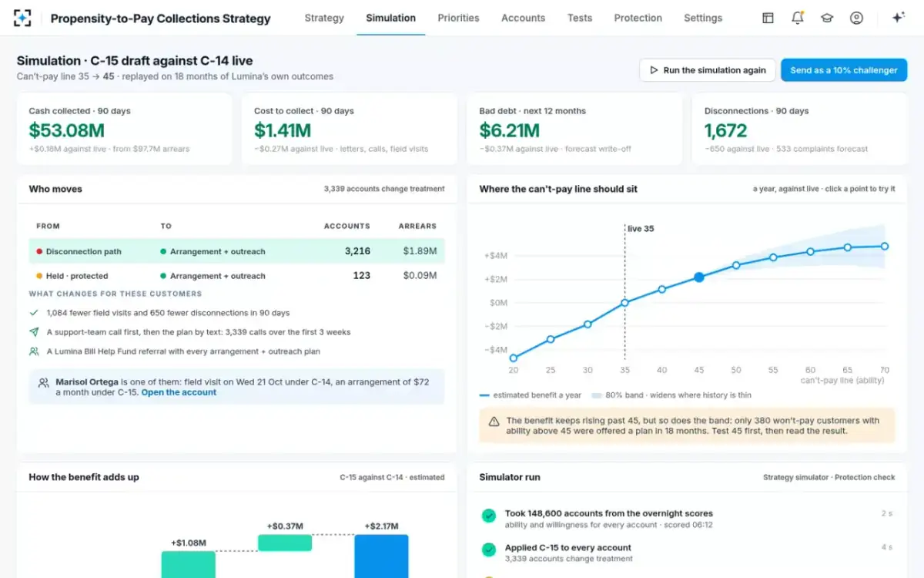Viewport: 924px width, 578px height.
Task: Click the paper plane icon for support-team call
Action: tap(34, 332)
